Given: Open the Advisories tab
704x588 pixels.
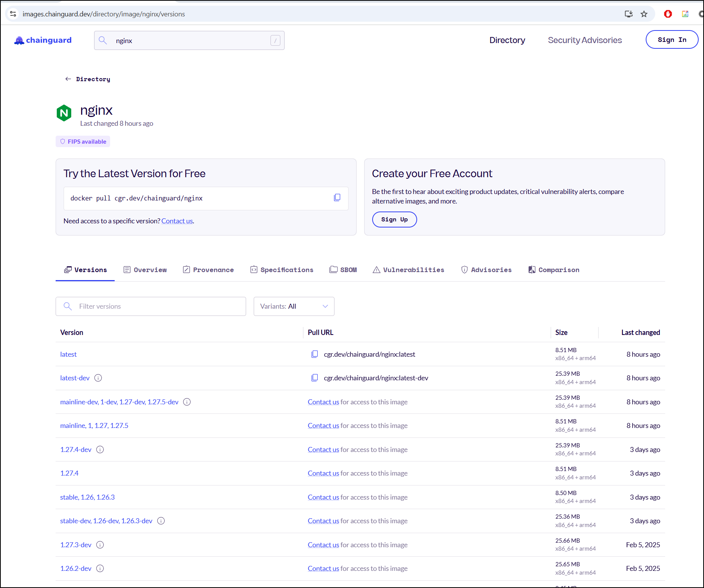Looking at the screenshot, I should 486,270.
